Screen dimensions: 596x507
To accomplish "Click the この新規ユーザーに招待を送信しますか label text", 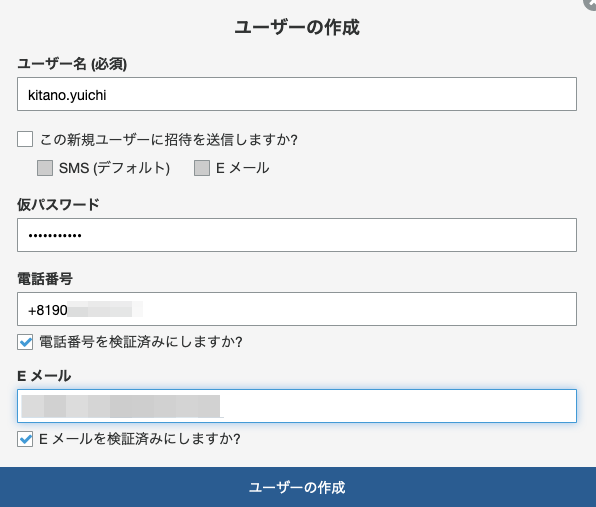I will pos(169,139).
